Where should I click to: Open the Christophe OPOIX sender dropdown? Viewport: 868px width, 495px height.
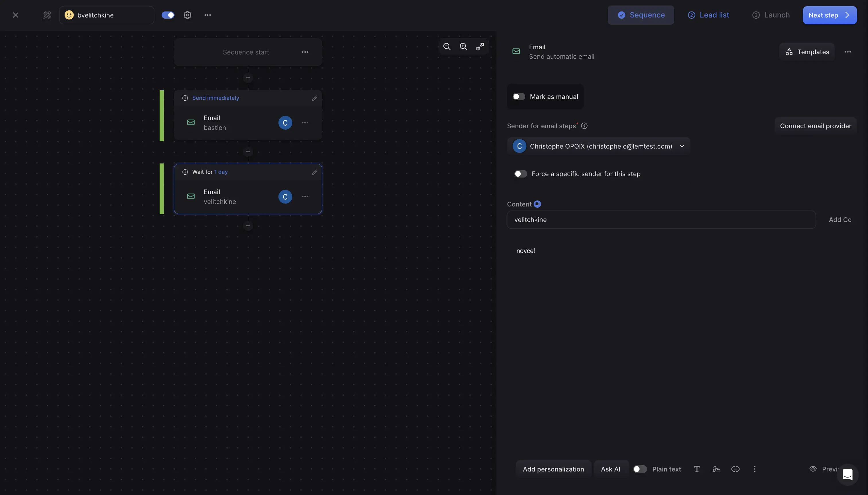(598, 146)
